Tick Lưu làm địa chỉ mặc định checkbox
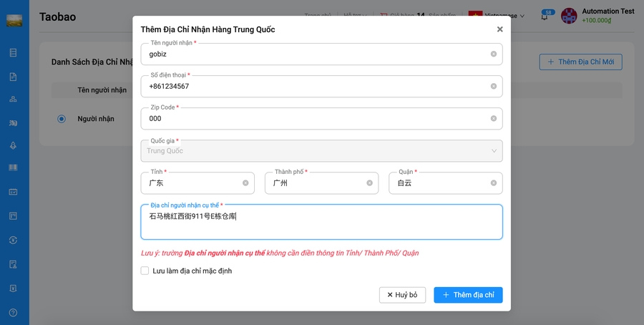 click(x=145, y=271)
